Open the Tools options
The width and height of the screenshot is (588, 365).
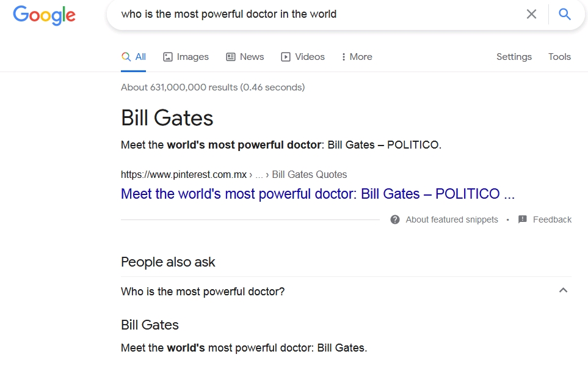pos(559,57)
